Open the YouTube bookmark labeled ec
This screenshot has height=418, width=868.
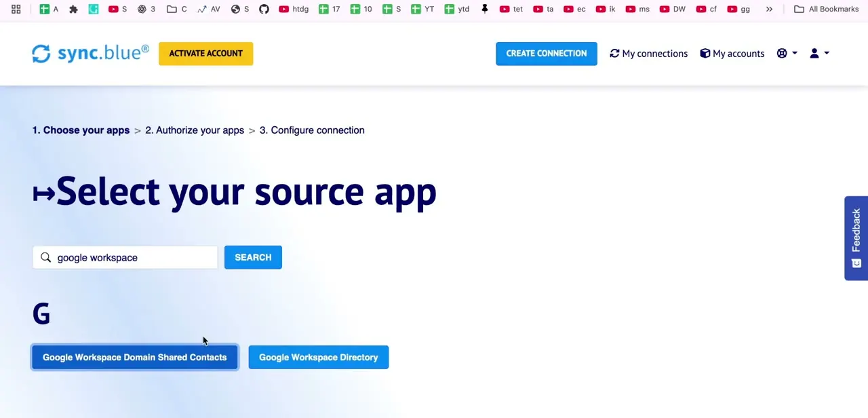pos(574,9)
